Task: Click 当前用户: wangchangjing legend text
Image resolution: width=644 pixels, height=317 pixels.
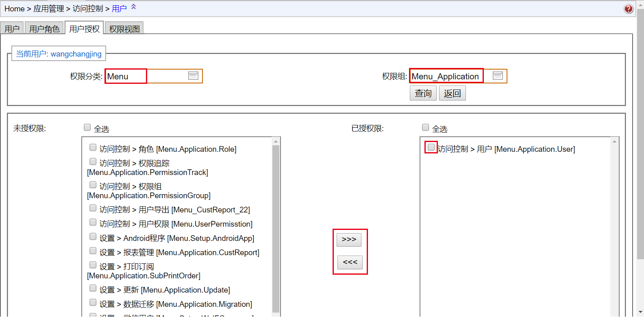Action: click(x=59, y=54)
